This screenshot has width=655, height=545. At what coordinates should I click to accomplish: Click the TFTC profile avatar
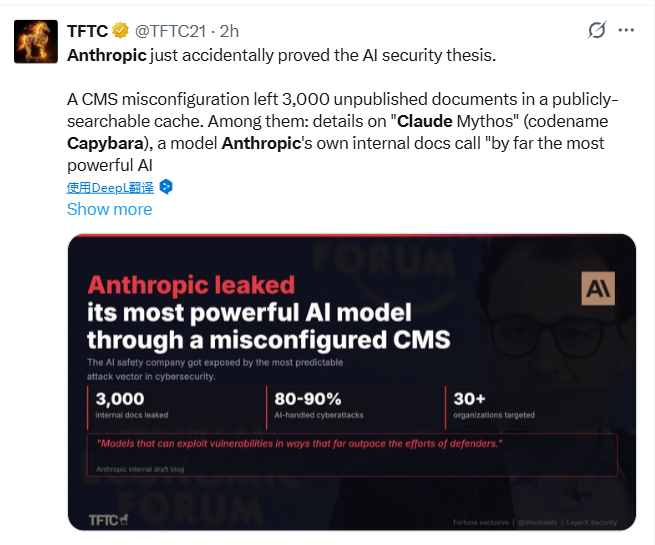click(35, 41)
